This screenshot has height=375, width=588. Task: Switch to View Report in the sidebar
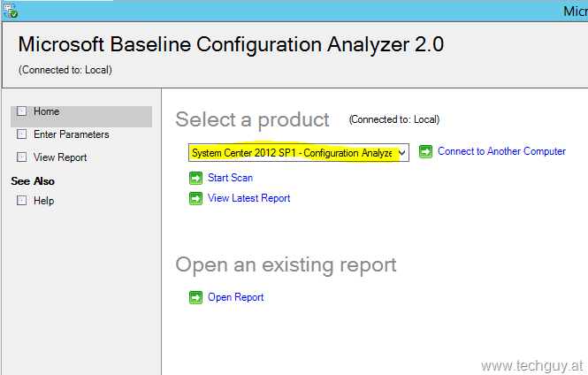[60, 157]
